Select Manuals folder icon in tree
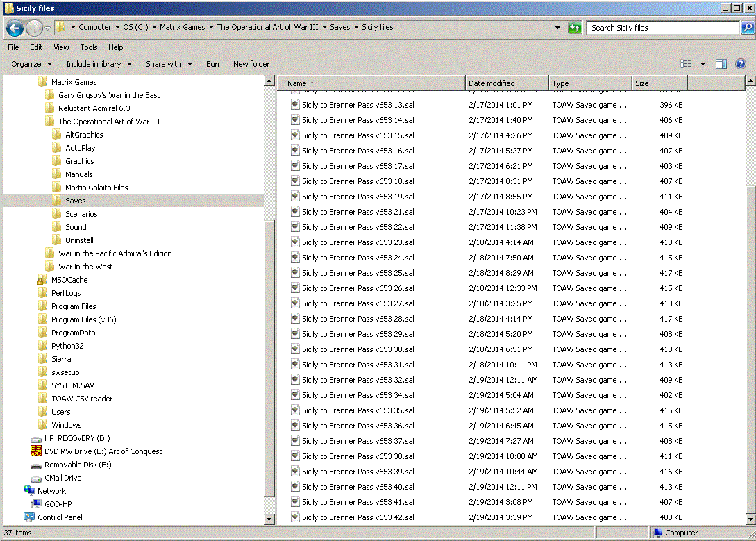The width and height of the screenshot is (756, 541). (x=57, y=174)
